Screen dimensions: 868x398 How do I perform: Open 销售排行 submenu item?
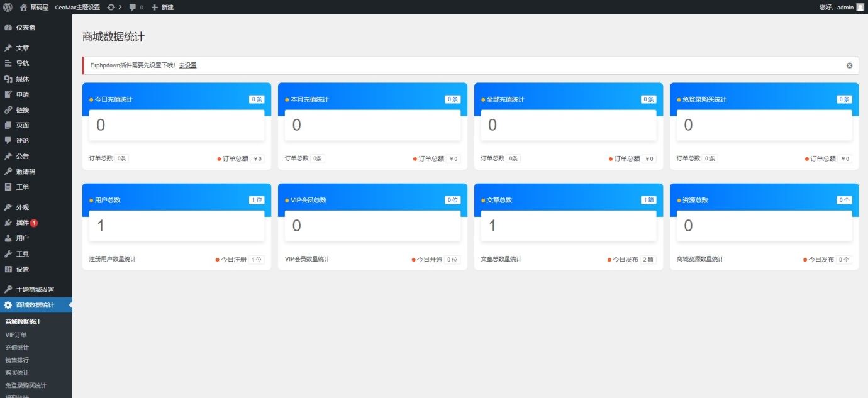[17, 360]
